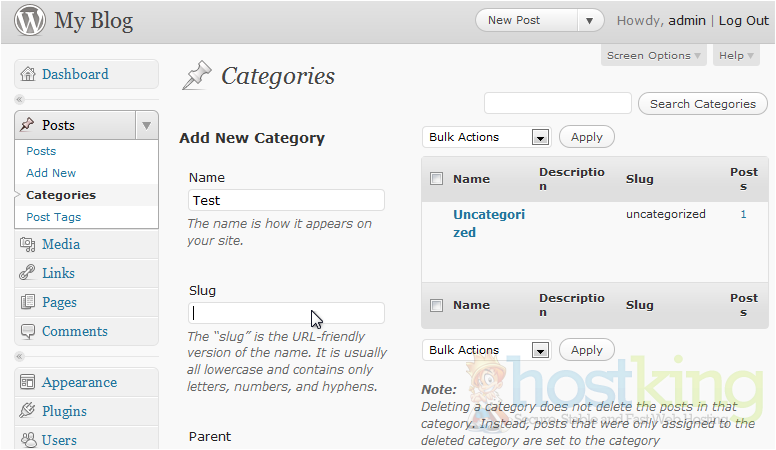Open the Help tab
The width and height of the screenshot is (776, 450).
click(x=737, y=56)
